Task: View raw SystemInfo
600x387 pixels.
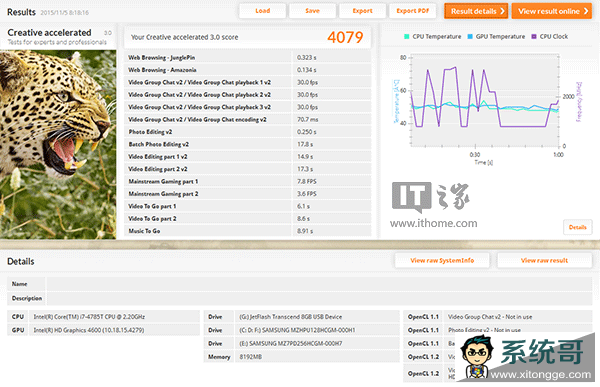Action: pyautogui.click(x=442, y=260)
